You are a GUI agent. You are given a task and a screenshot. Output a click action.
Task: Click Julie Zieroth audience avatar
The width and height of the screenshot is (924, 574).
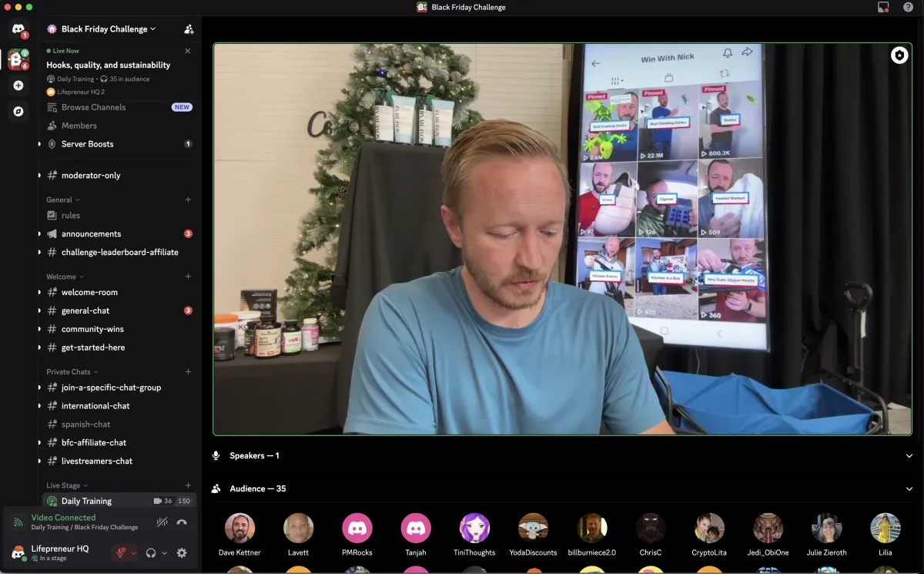[x=827, y=529]
